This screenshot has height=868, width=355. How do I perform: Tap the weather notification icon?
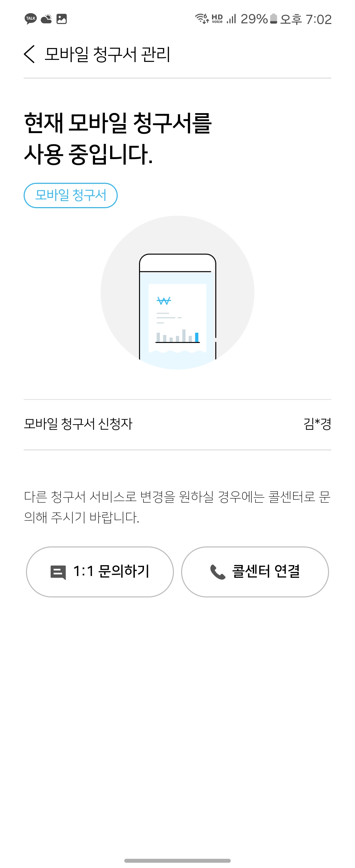click(46, 19)
